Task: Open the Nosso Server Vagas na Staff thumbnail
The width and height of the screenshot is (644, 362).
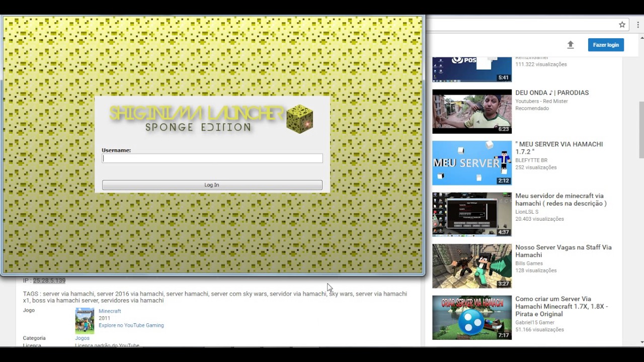Action: tap(472, 266)
